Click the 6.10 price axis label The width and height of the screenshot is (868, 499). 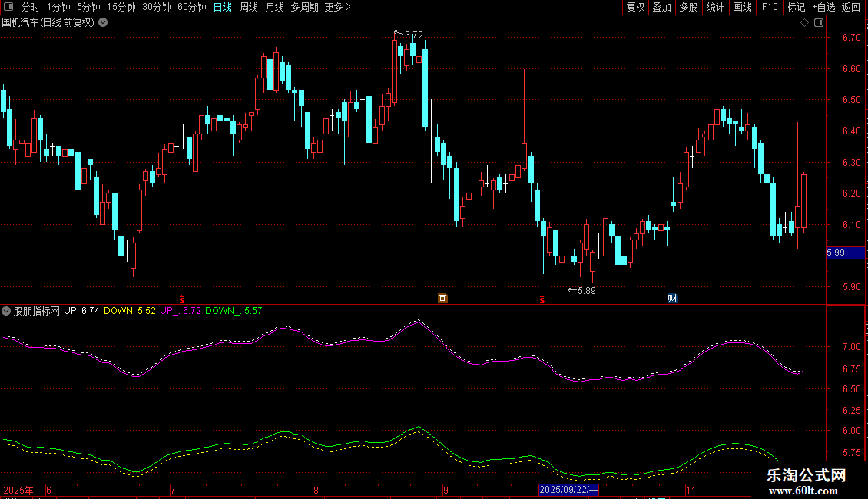click(851, 225)
